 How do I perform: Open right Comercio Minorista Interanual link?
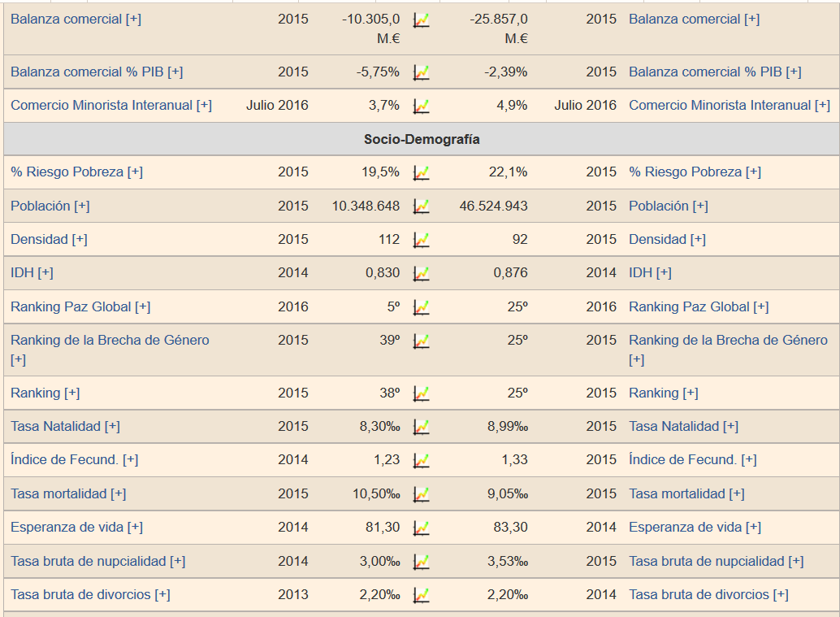[729, 105]
